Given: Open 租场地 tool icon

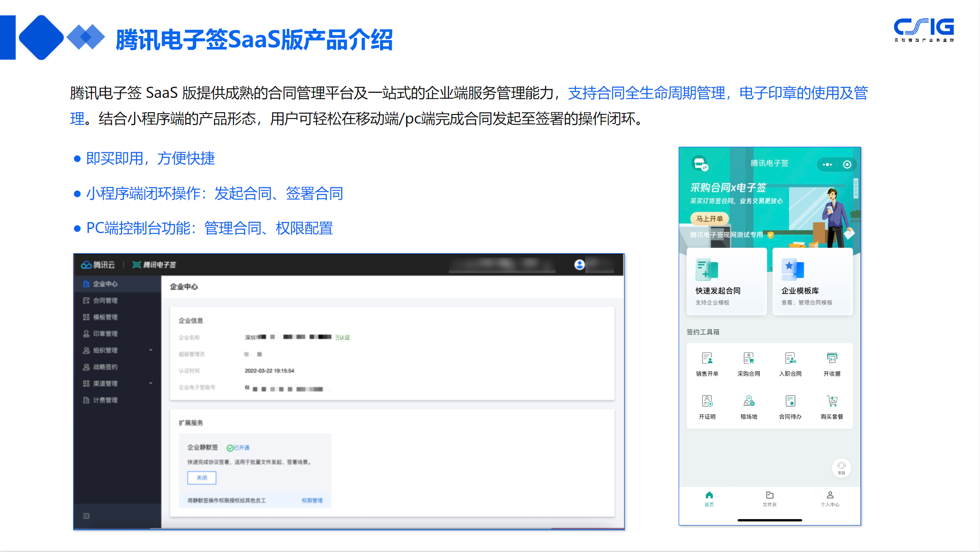Looking at the screenshot, I should 749,401.
